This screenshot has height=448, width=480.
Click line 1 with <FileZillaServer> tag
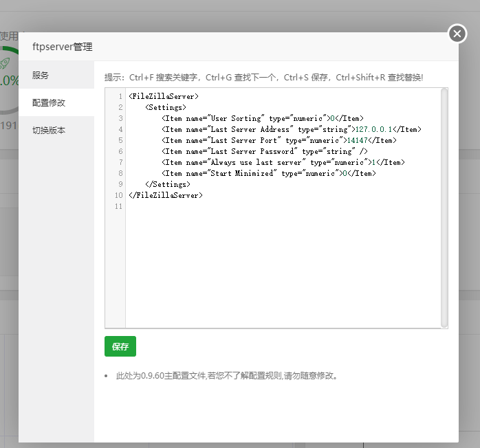pyautogui.click(x=164, y=96)
